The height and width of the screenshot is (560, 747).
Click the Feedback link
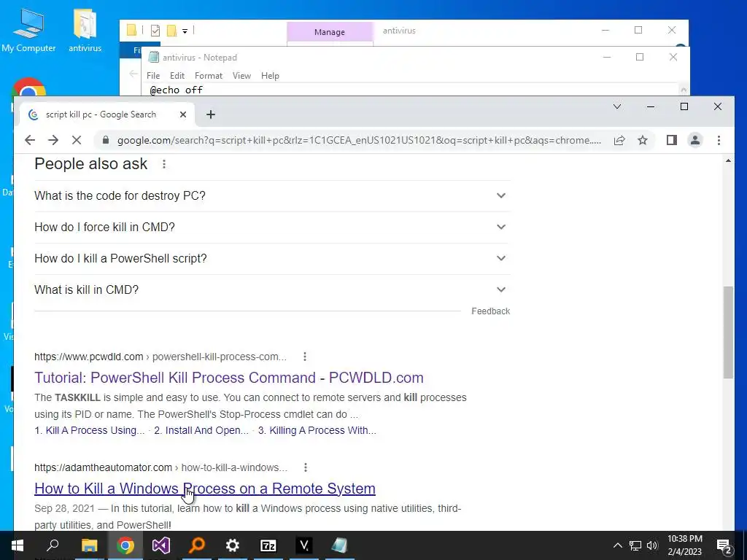click(x=490, y=311)
